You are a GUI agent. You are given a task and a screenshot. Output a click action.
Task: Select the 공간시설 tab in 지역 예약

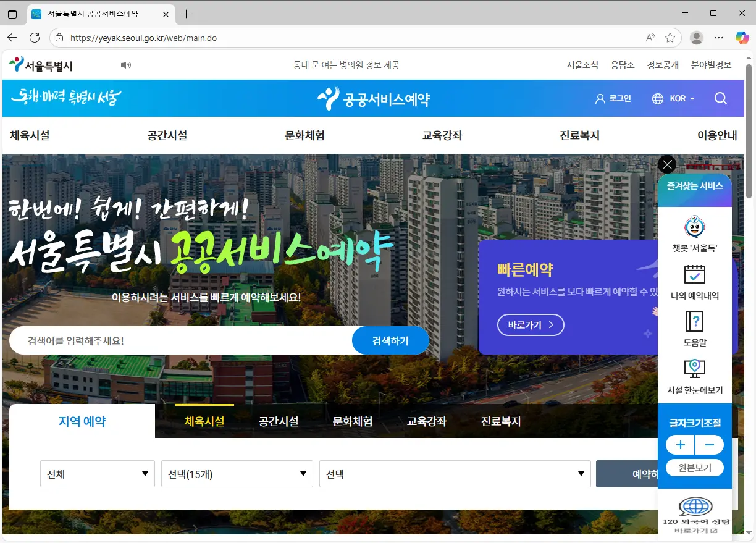click(x=279, y=422)
